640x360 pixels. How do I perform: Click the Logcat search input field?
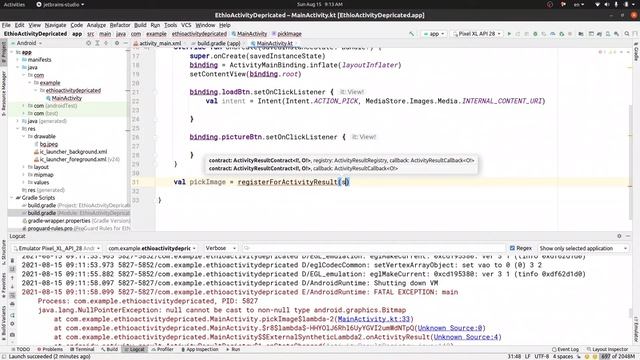(373, 248)
